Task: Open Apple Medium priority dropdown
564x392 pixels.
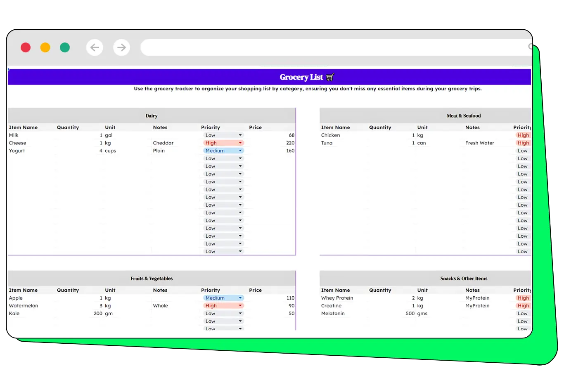Action: [240, 298]
